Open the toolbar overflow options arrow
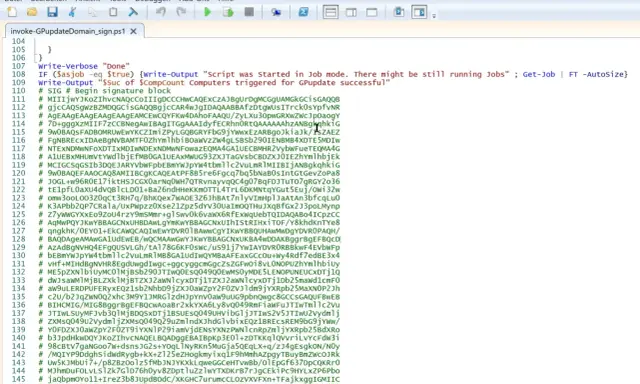 (434, 16)
